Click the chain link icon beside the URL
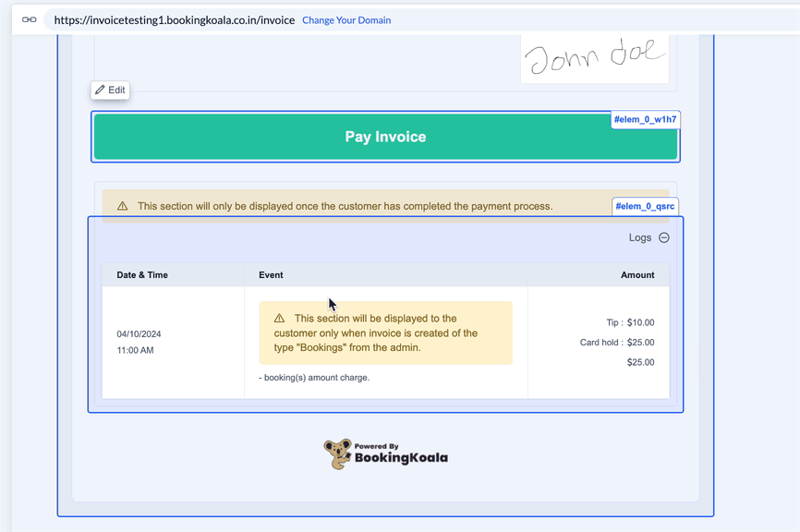 29,20
